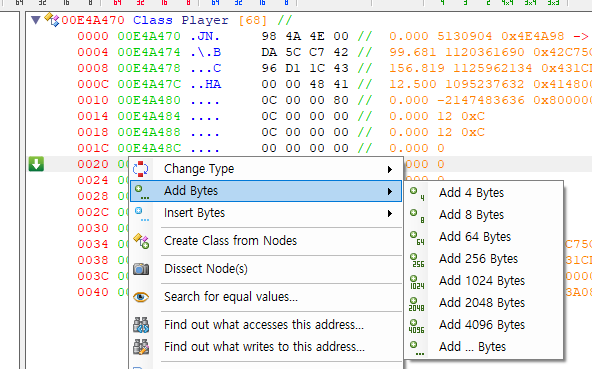Select row offset 0010 at address 00E4A480
This screenshot has height=369, width=592.
pos(93,100)
